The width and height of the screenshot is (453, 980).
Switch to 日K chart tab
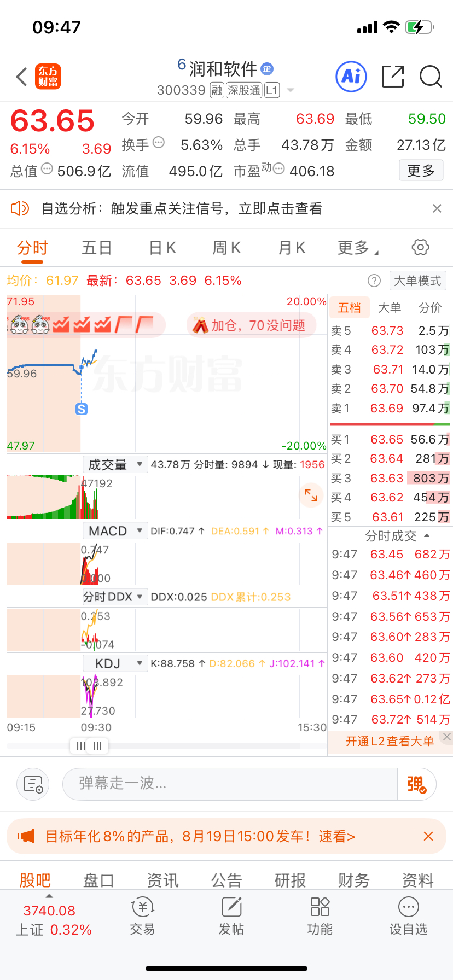click(x=162, y=248)
